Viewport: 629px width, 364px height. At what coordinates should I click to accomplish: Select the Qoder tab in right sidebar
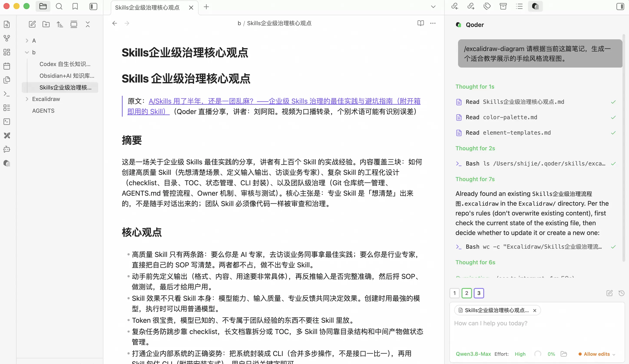click(535, 7)
